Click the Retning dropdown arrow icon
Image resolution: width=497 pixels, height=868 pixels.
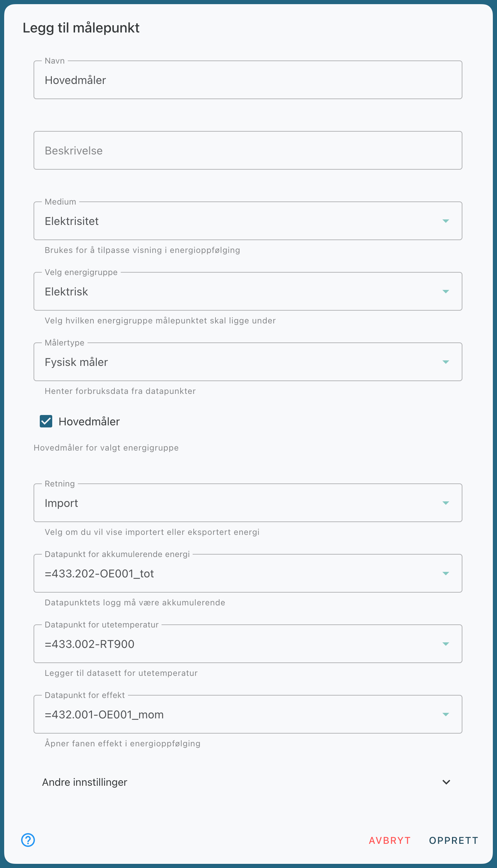[x=446, y=503]
